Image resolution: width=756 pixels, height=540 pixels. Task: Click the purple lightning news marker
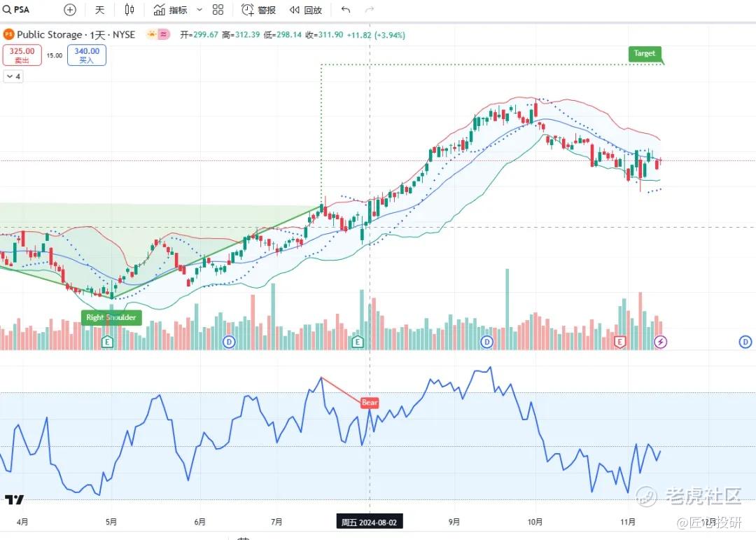pos(661,342)
